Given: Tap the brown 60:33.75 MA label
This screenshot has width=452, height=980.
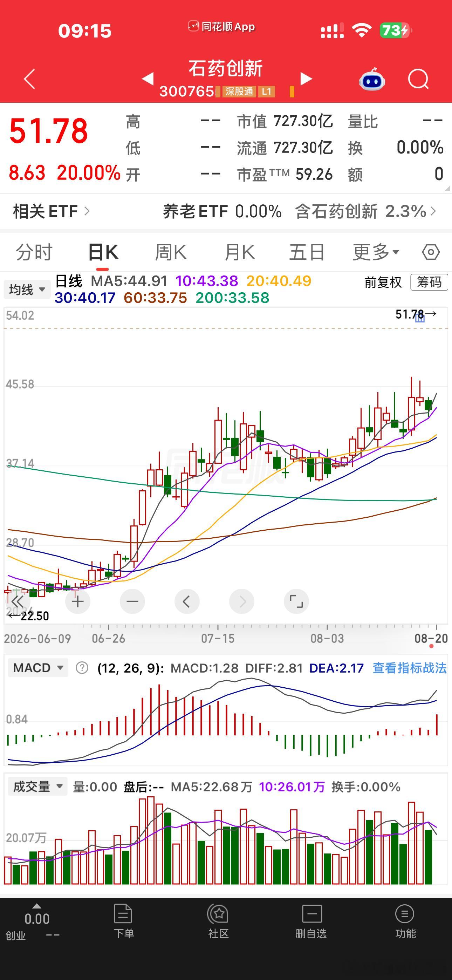Looking at the screenshot, I should (x=155, y=298).
